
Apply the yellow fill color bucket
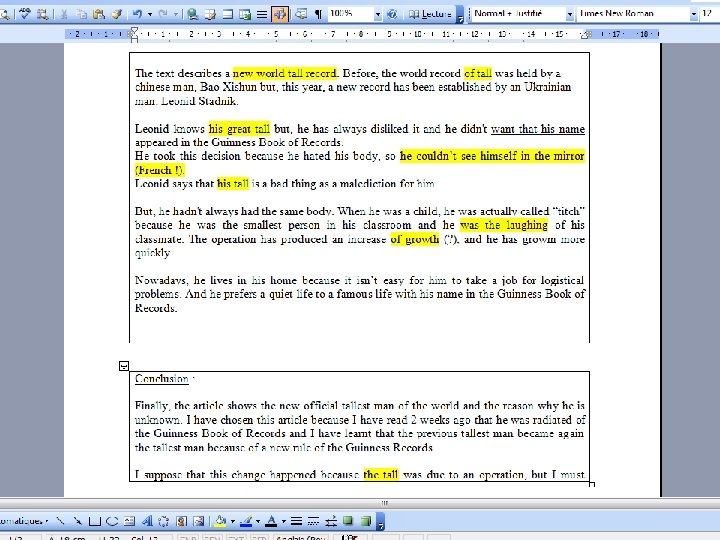click(220, 521)
